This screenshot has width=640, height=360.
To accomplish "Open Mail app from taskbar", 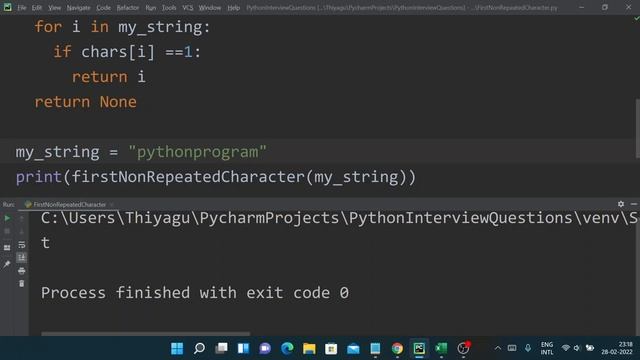I will (x=353, y=348).
